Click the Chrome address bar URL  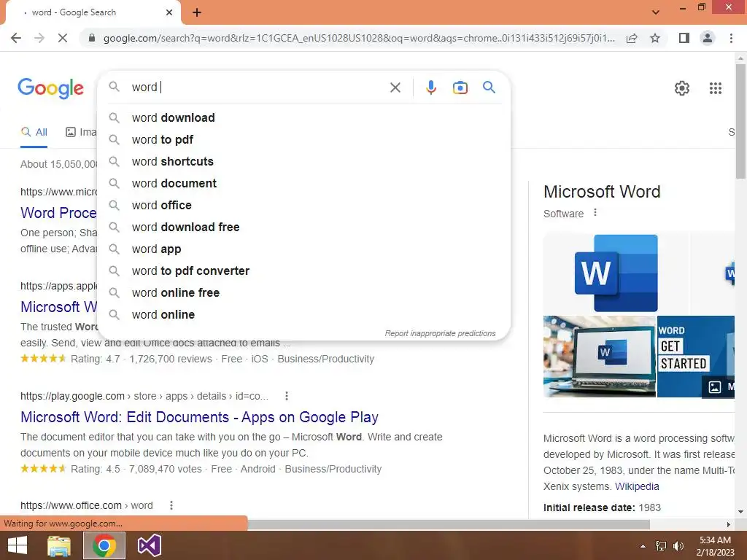tap(359, 38)
